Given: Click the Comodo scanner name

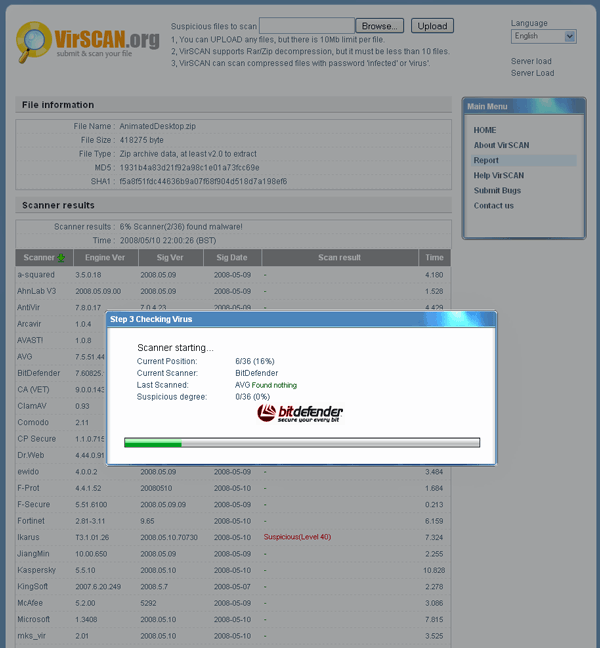Looking at the screenshot, I should tap(33, 422).
